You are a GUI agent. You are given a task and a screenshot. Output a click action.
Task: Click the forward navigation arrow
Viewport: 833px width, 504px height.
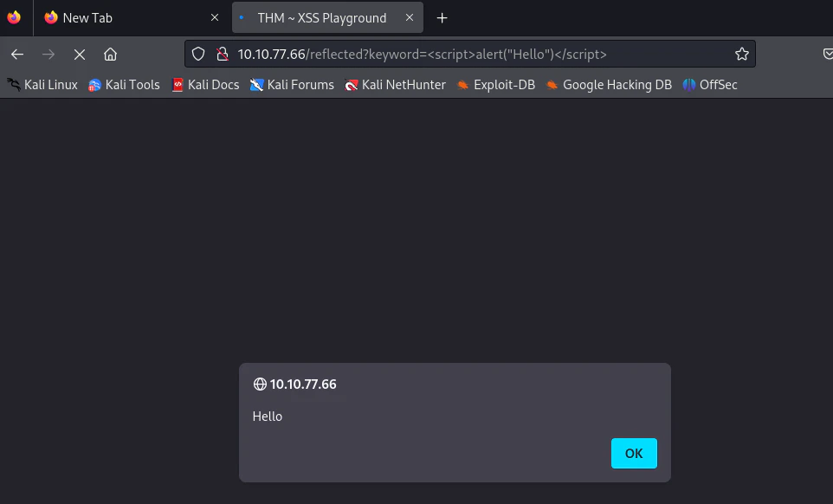pos(48,55)
